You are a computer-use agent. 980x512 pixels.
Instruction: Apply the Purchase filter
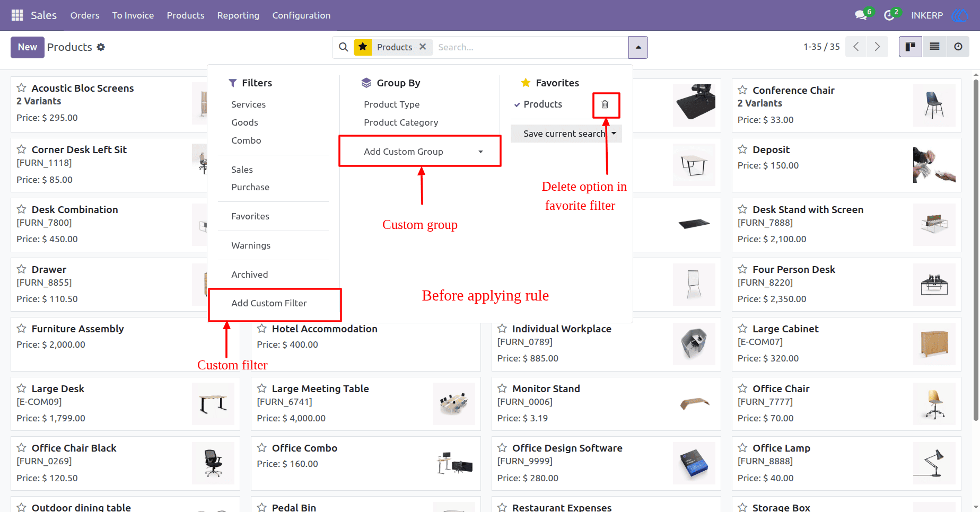click(x=250, y=187)
